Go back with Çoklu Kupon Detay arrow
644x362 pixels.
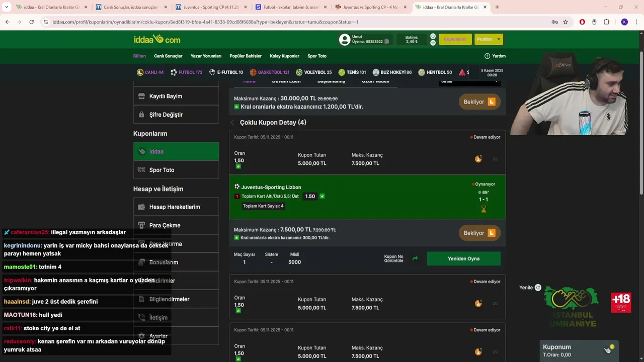click(x=232, y=123)
